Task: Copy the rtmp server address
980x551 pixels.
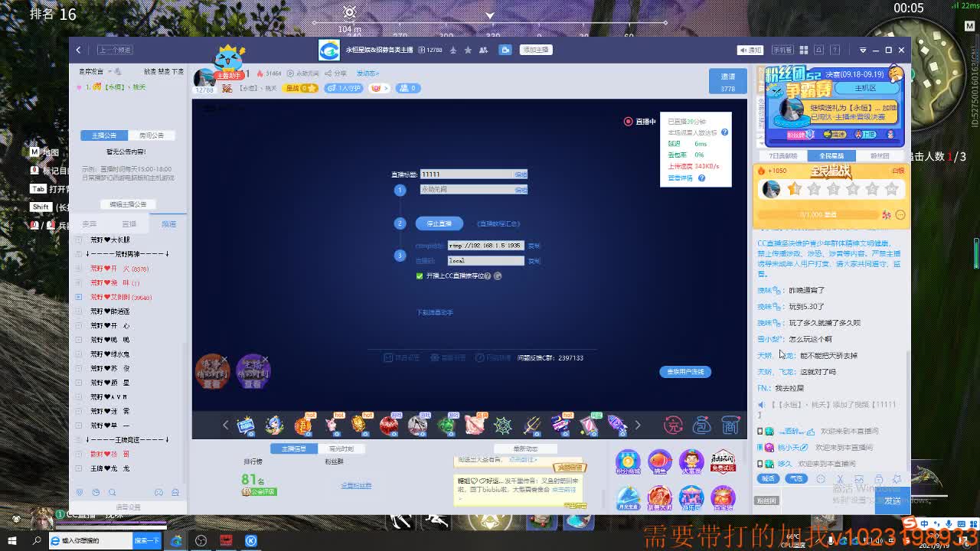Action: pos(533,246)
